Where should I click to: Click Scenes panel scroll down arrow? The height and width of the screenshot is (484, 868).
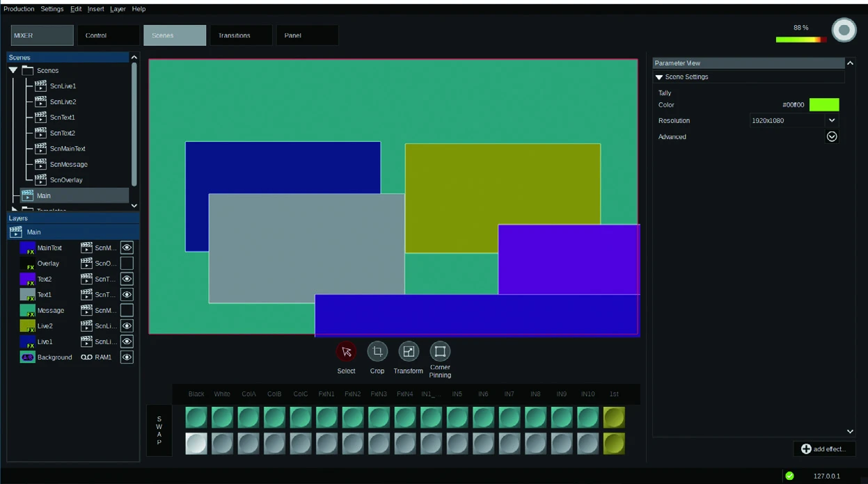pos(134,206)
